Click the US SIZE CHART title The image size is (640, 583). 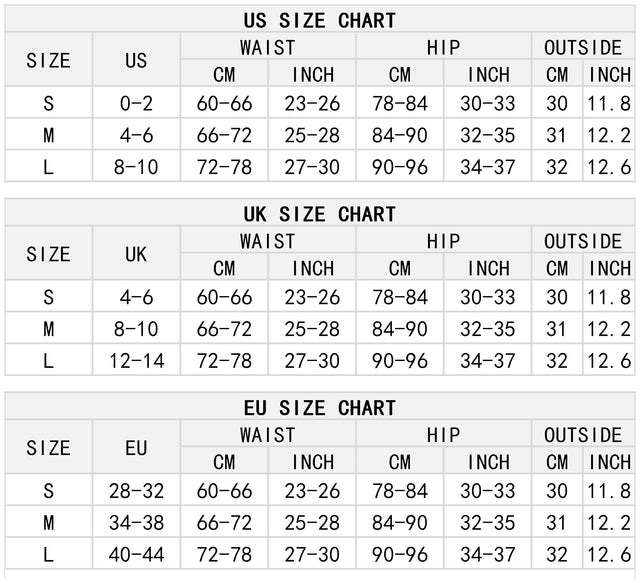320,20
